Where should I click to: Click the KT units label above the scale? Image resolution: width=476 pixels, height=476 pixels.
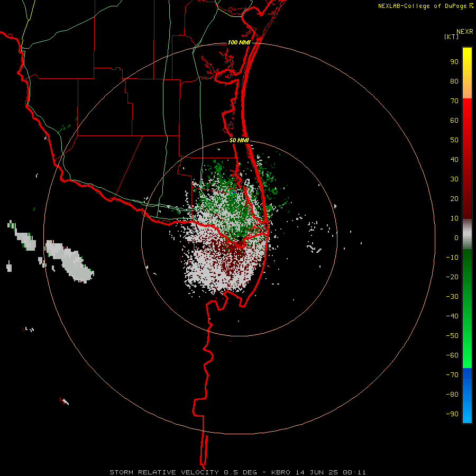(x=452, y=36)
